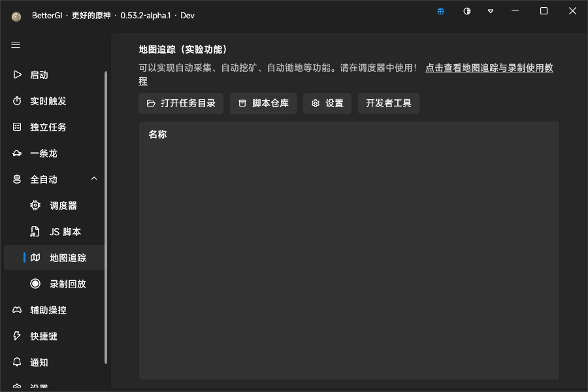Open the 录制回放 page
The height and width of the screenshot is (392, 588).
[x=54, y=284]
